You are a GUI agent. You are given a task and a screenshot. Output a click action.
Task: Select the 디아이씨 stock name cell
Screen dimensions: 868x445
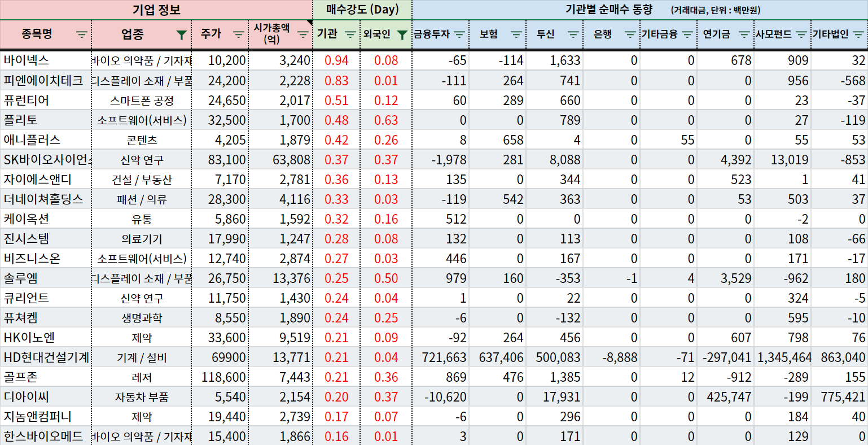[x=45, y=396]
